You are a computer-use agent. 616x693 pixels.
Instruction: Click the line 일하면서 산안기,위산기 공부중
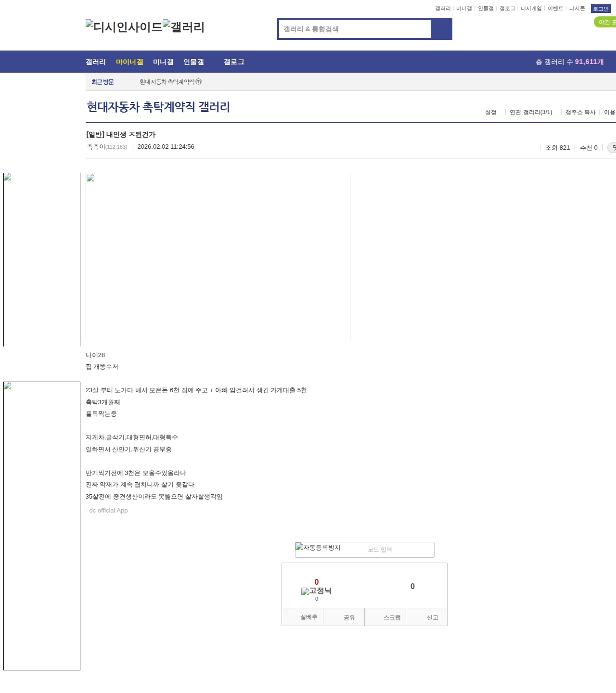point(128,449)
